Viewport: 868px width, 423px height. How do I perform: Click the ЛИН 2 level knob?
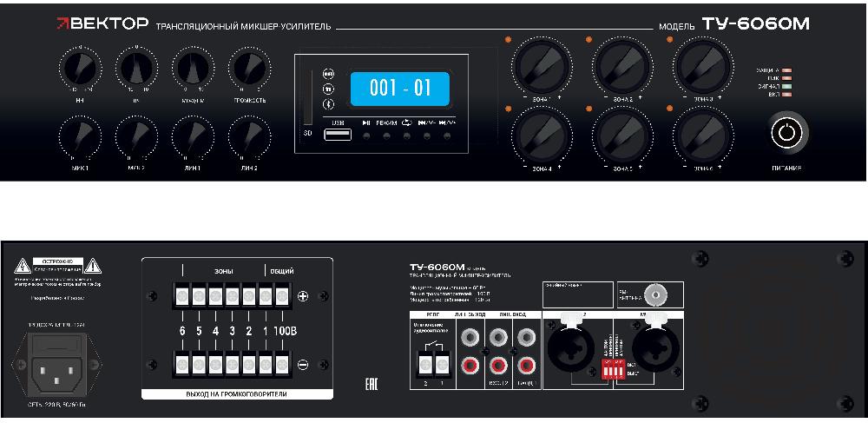(248, 136)
